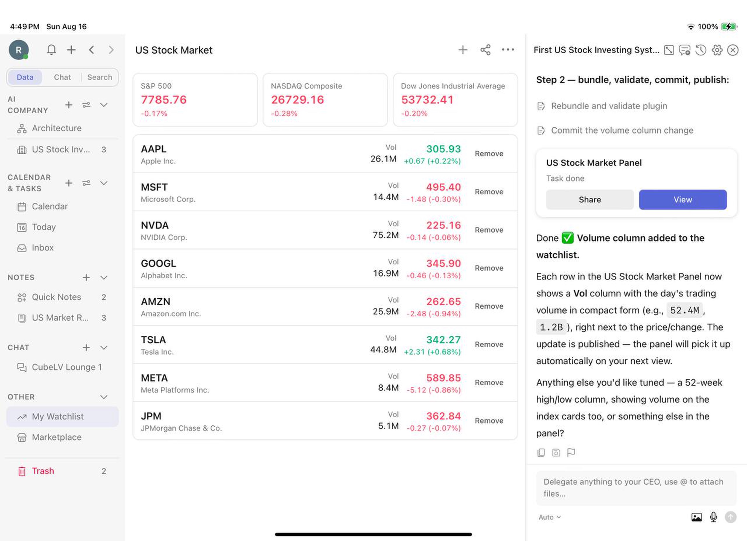Open 'Rebundle and validate plugin' step

(x=602, y=106)
